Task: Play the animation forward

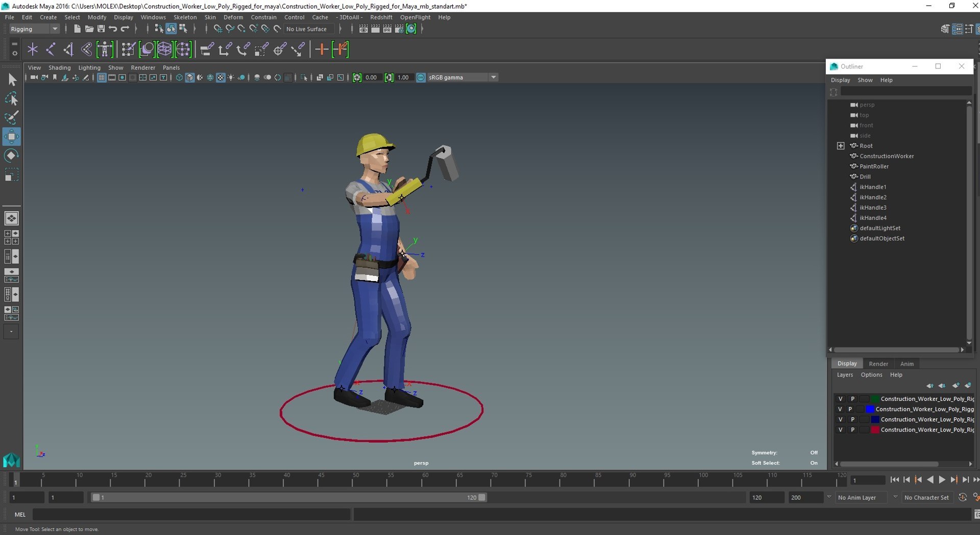Action: (x=942, y=480)
